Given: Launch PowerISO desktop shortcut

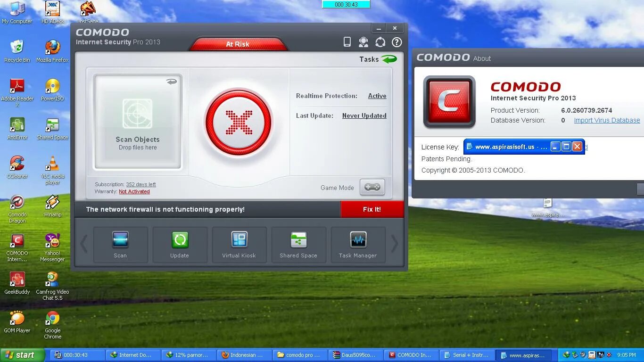Looking at the screenshot, I should 52,90.
